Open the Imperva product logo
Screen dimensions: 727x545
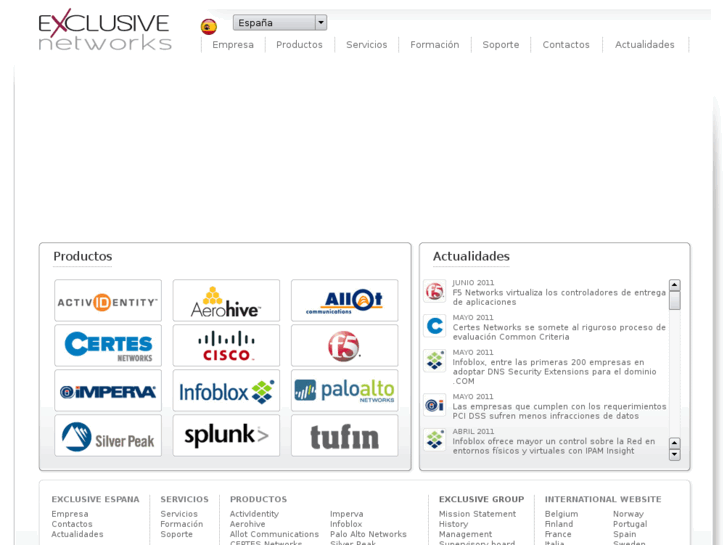[x=108, y=391]
